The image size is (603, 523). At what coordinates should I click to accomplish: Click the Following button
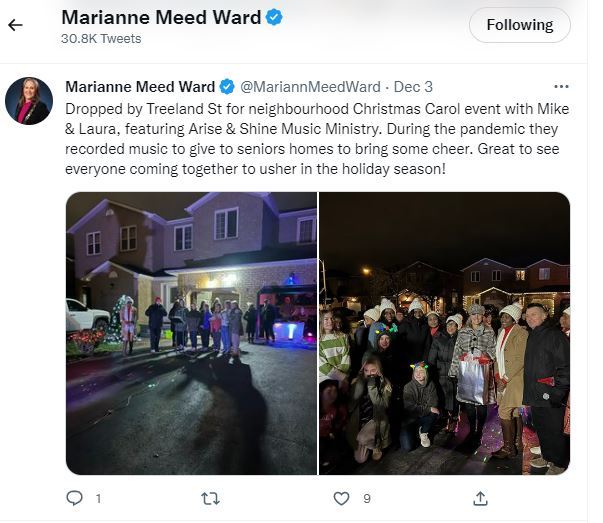point(520,25)
